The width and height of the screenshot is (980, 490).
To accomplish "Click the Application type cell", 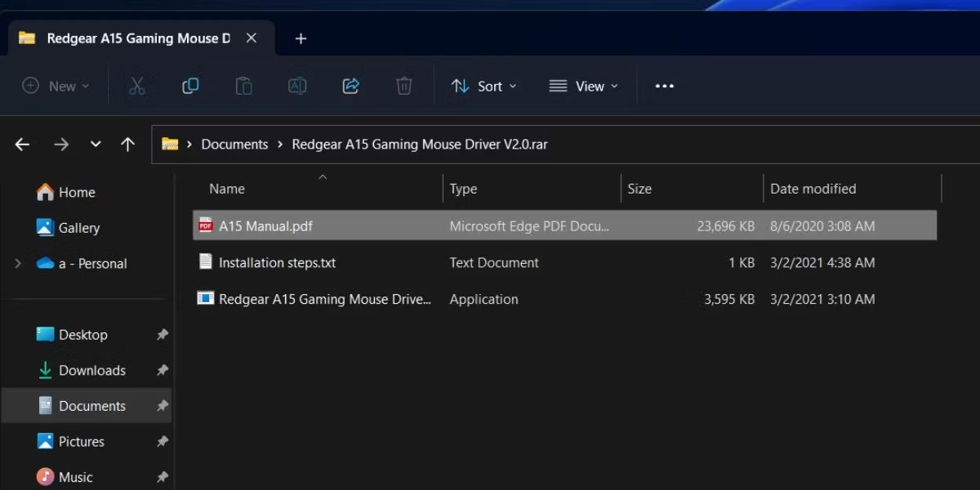I will 483,299.
